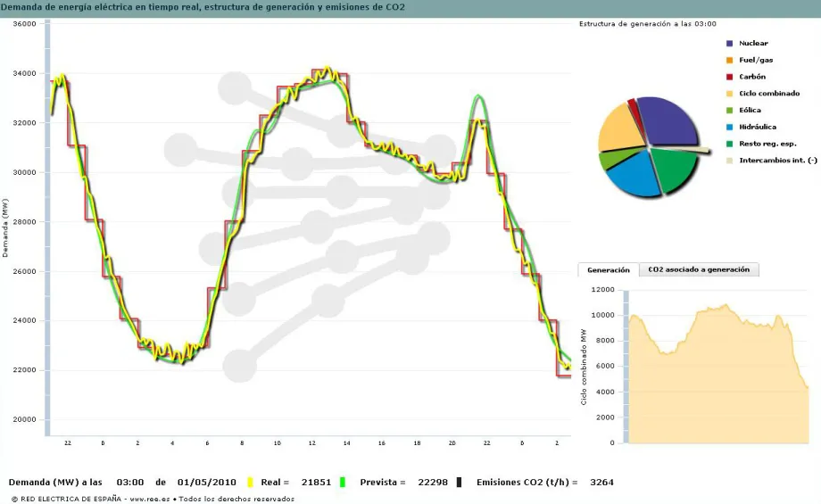
Task: Click the Nuclear legend color square
Action: [x=729, y=44]
